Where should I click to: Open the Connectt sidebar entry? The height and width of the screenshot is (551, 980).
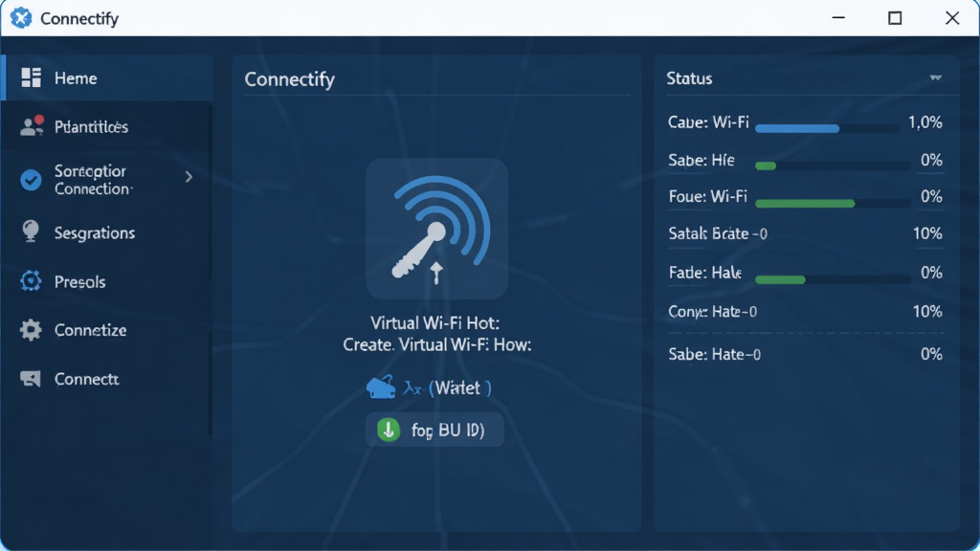[107, 379]
